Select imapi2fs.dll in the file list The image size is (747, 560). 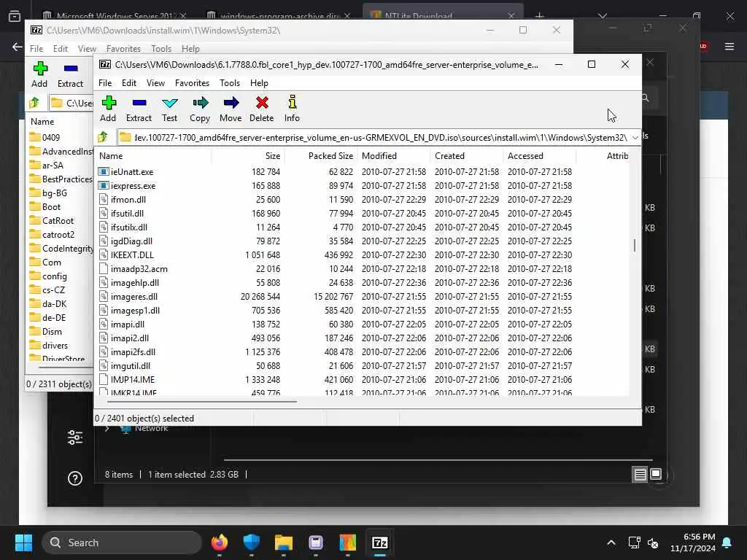[133, 352]
